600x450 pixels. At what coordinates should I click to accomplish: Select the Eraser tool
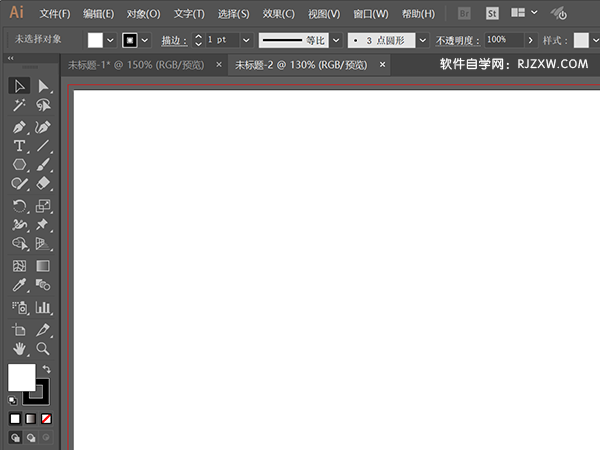point(43,183)
